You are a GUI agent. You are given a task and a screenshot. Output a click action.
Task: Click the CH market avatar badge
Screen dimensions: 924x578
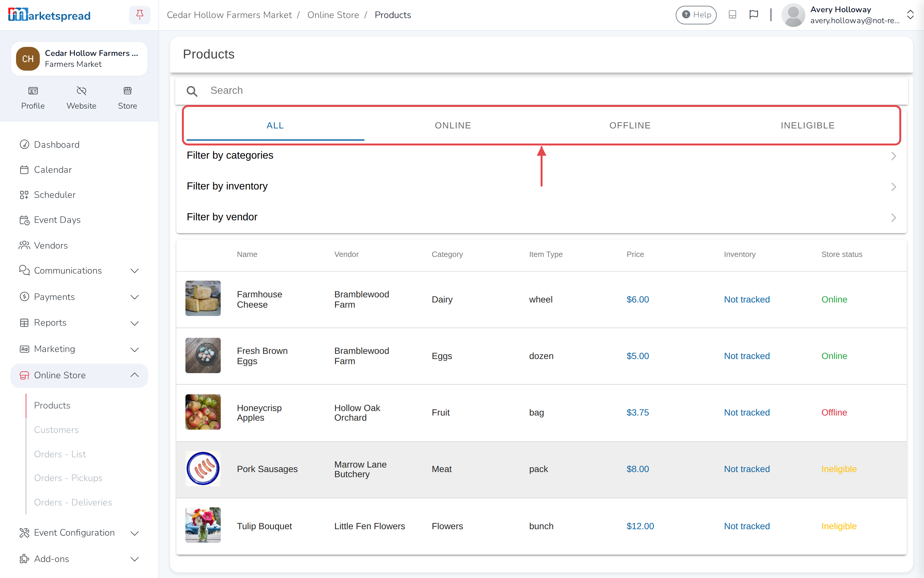[28, 59]
